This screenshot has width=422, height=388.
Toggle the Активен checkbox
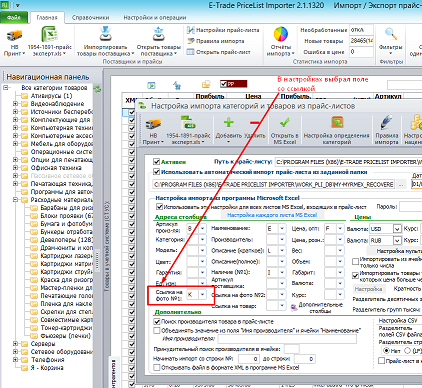[x=156, y=162]
